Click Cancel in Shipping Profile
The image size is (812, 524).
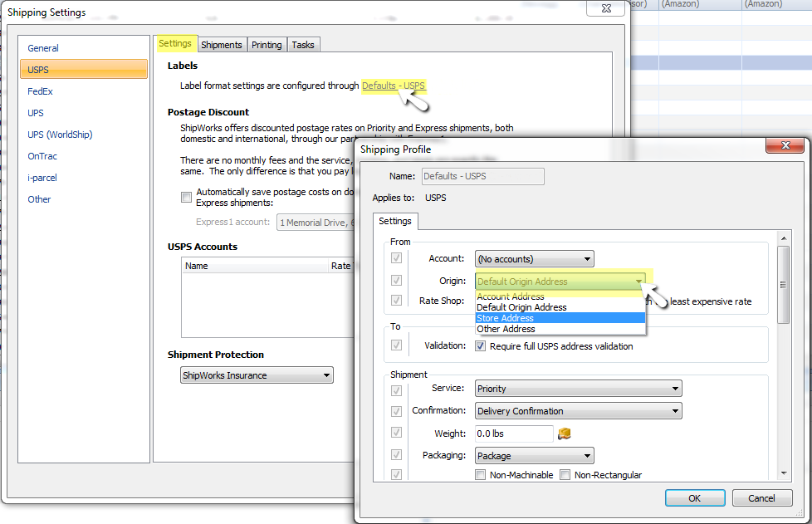[x=761, y=498]
